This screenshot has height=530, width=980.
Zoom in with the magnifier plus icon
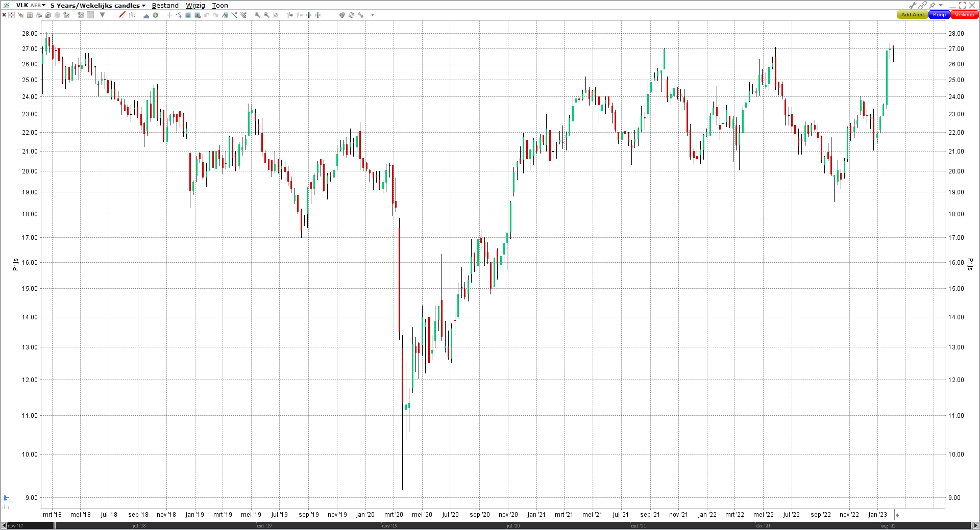(x=257, y=15)
